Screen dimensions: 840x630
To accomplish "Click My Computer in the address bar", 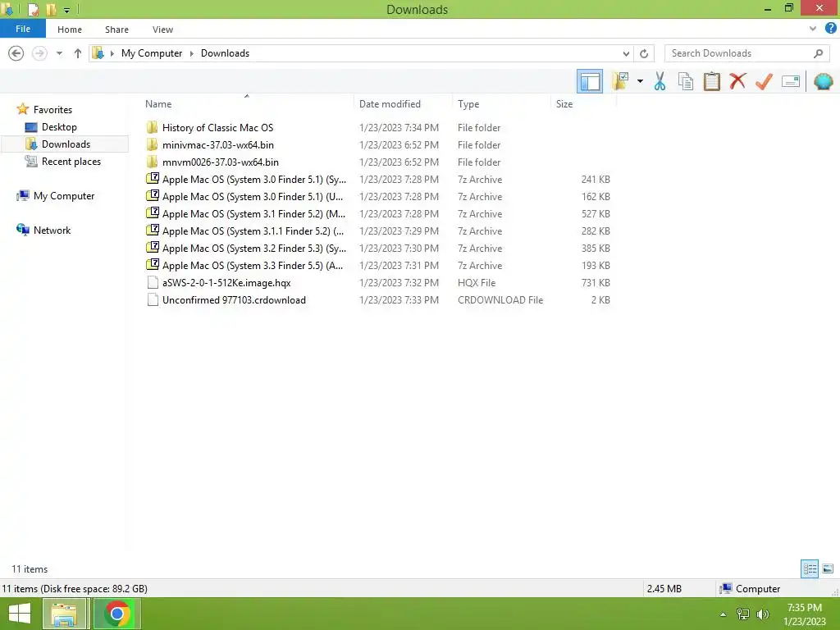I will pyautogui.click(x=152, y=53).
